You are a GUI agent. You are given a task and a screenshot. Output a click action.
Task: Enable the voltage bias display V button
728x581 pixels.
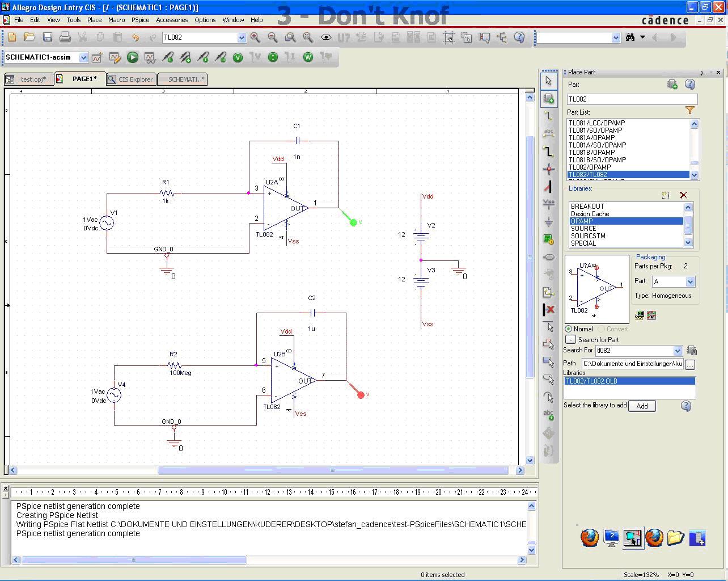coord(238,57)
